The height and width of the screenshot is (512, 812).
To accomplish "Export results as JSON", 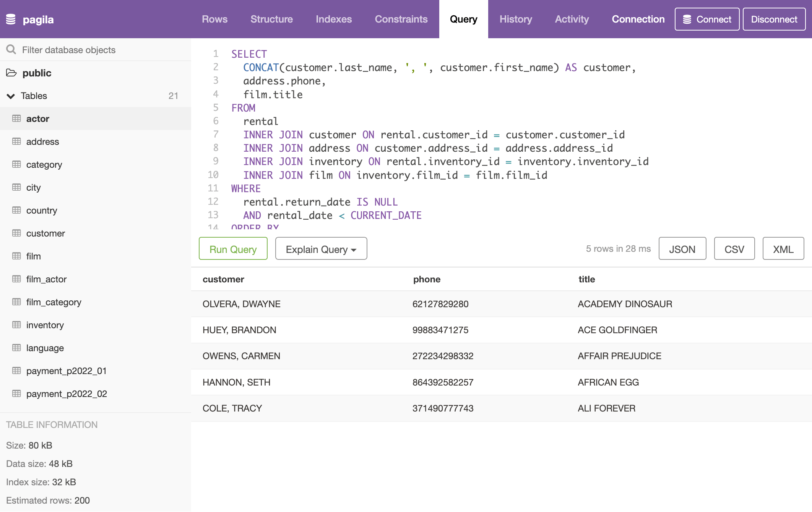I will (682, 249).
